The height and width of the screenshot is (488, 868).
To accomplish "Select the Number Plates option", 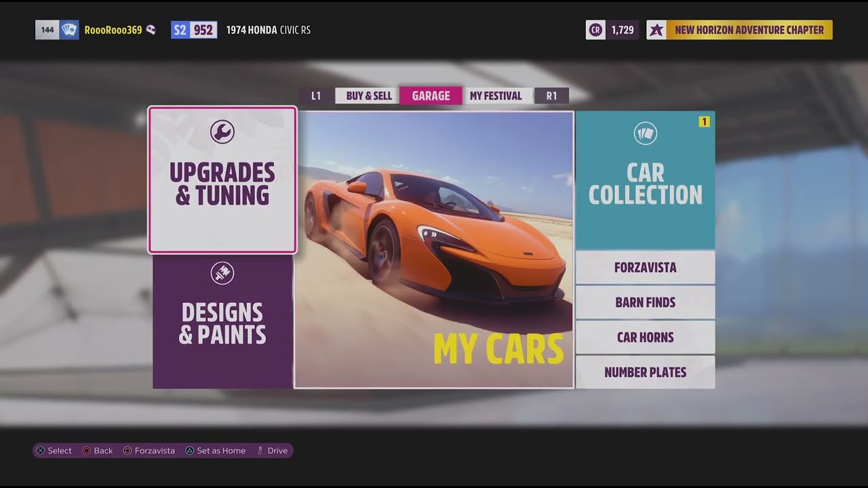I will pyautogui.click(x=645, y=372).
